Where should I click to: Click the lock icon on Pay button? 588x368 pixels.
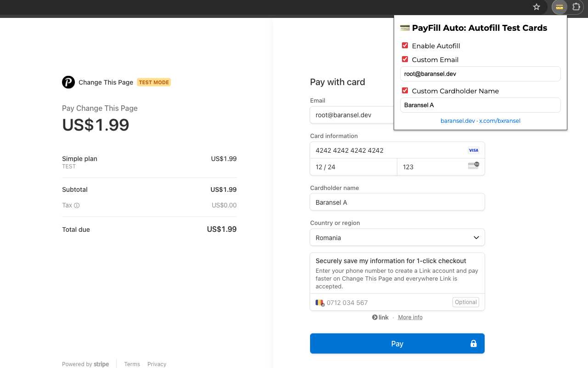click(474, 344)
